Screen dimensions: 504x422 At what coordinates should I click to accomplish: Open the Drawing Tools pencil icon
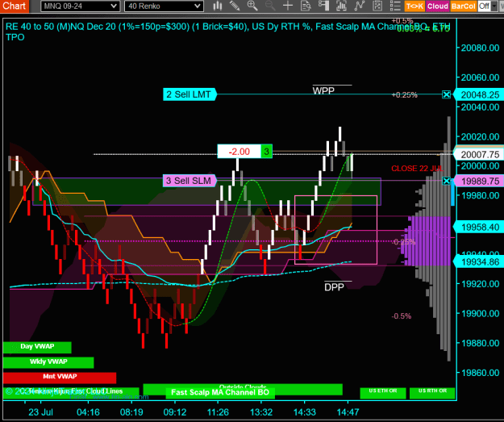[x=235, y=6]
